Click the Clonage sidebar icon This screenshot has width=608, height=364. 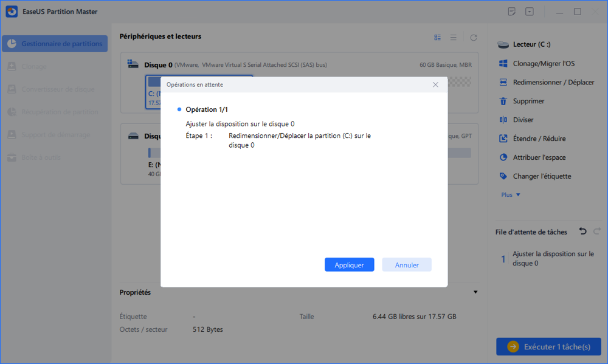pos(12,67)
